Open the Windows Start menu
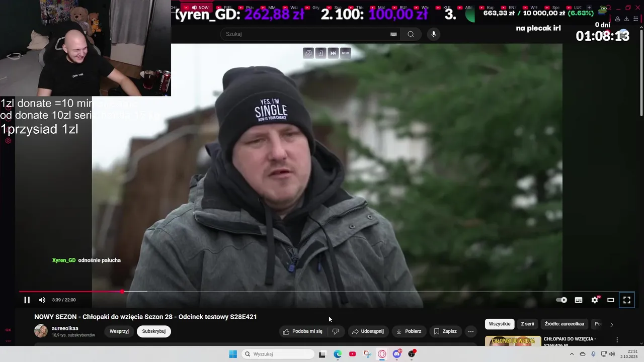The height and width of the screenshot is (362, 644). pos(233,354)
